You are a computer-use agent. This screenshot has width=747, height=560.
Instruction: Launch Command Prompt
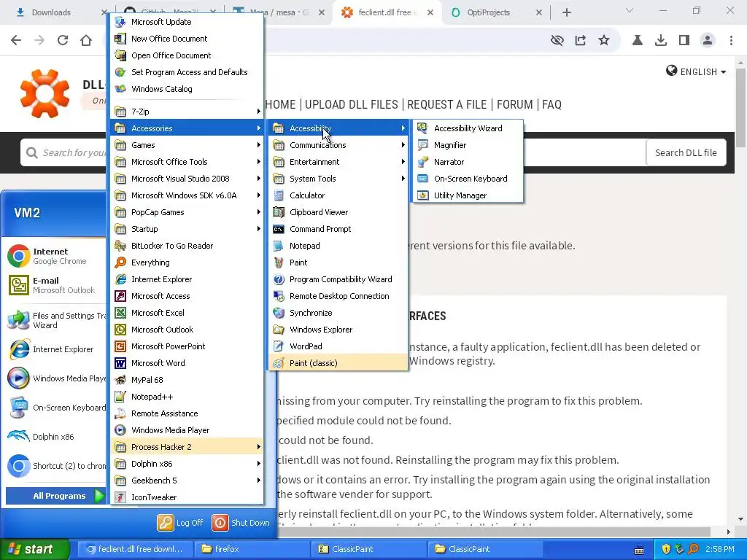point(338,229)
